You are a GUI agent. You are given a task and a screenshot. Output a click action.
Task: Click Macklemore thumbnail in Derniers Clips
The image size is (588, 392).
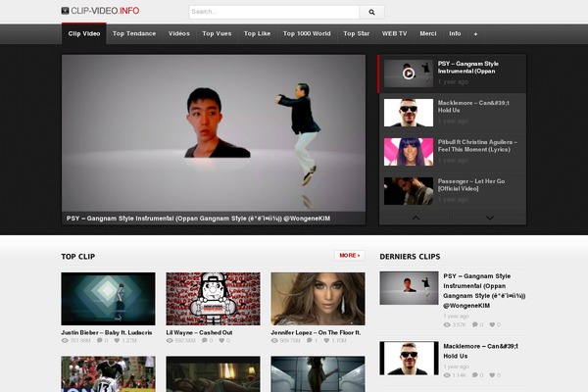point(409,359)
